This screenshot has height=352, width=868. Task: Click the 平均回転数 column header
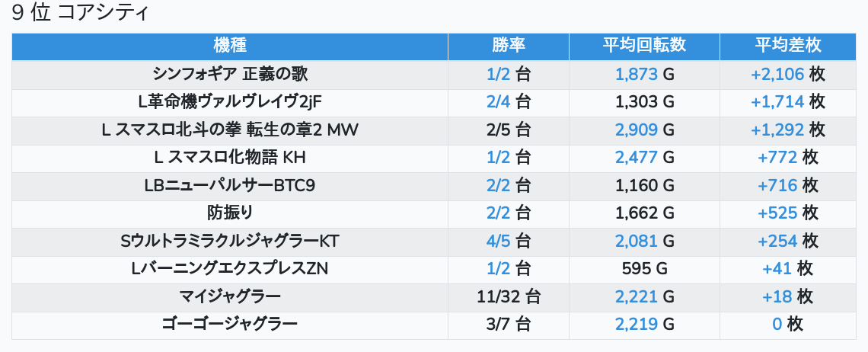coord(644,46)
